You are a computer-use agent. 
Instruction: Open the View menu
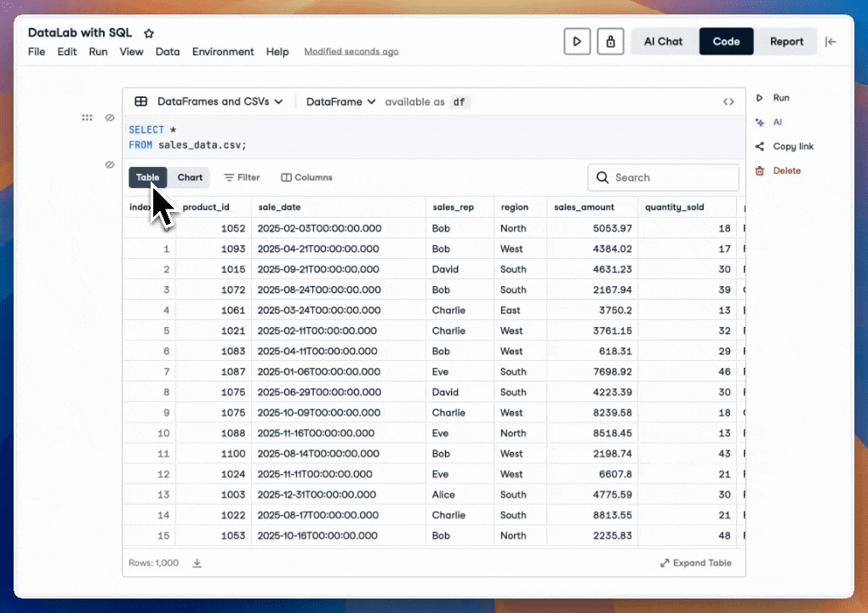(131, 51)
